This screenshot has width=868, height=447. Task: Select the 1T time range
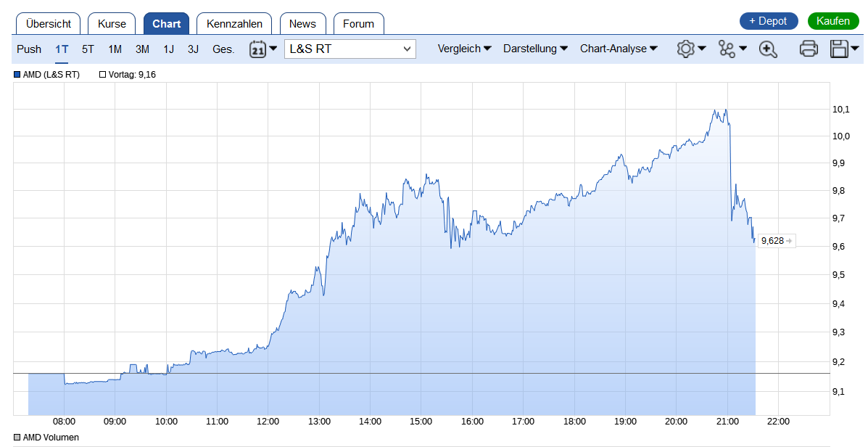[62, 49]
